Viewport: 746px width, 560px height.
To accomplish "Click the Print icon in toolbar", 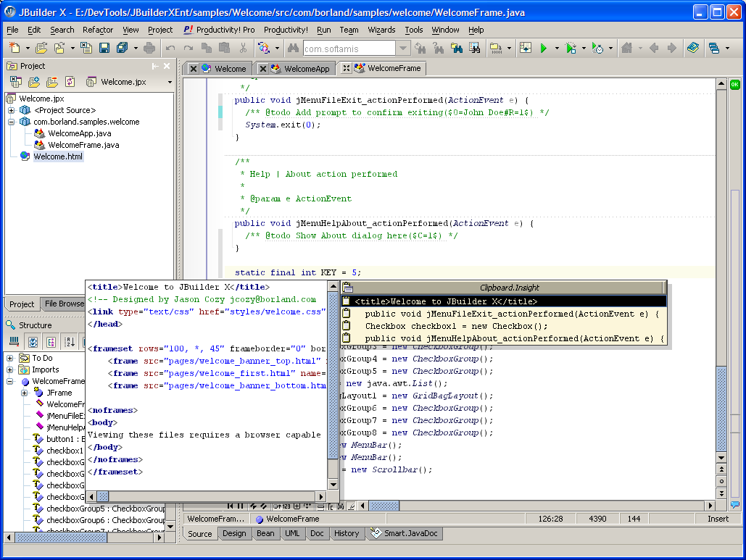I will pyautogui.click(x=149, y=49).
